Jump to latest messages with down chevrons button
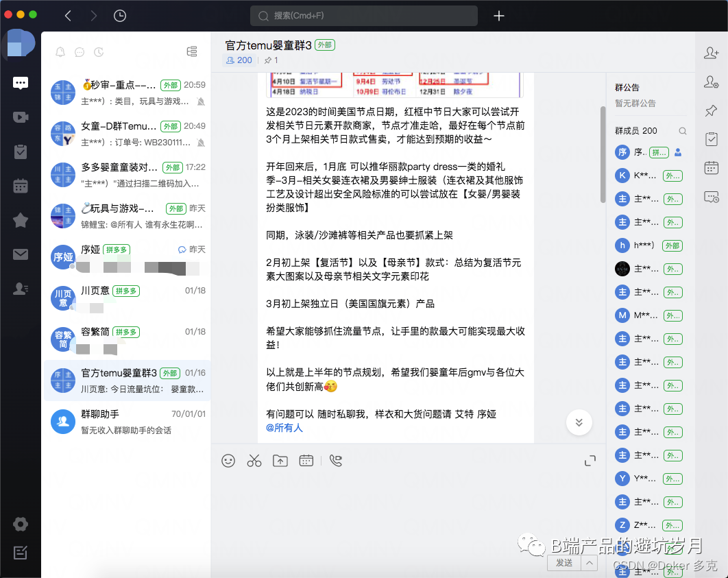Viewport: 728px width, 578px height. (x=579, y=422)
